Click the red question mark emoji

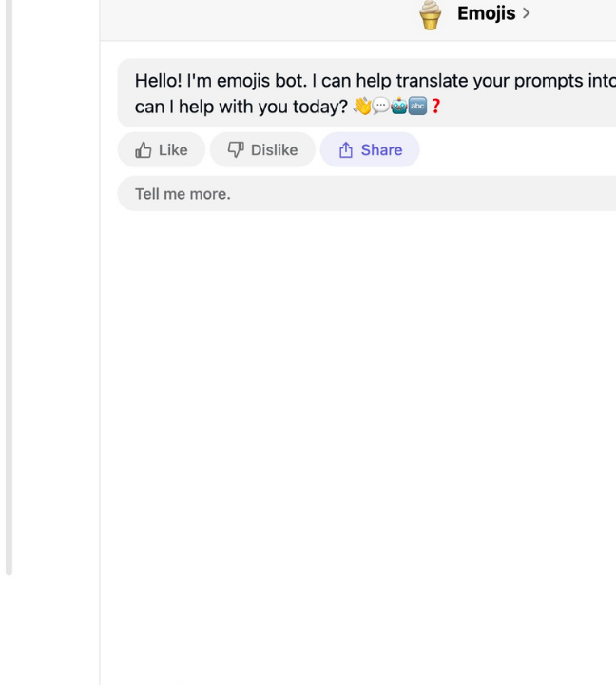(x=435, y=107)
